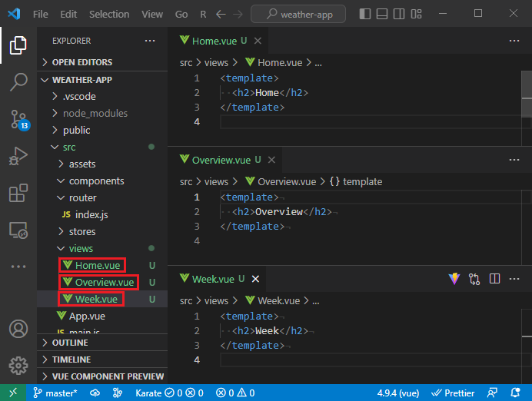This screenshot has height=401, width=532.
Task: Open the Manage gear menu
Action: [x=18, y=366]
